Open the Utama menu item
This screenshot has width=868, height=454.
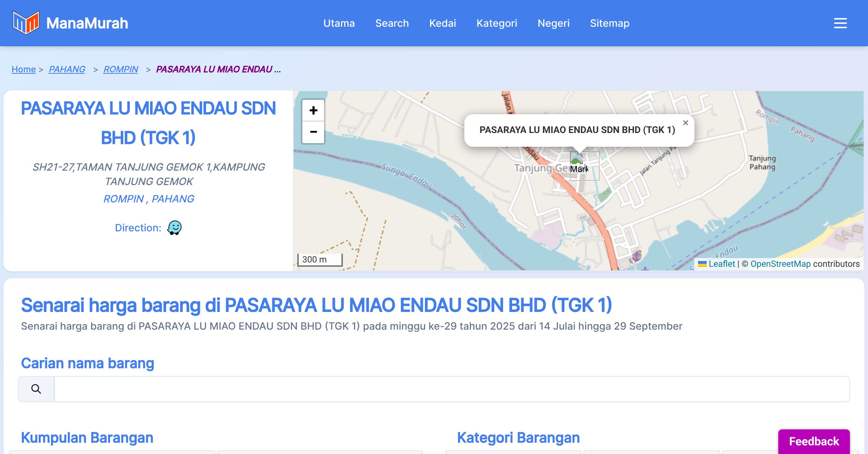pos(339,23)
